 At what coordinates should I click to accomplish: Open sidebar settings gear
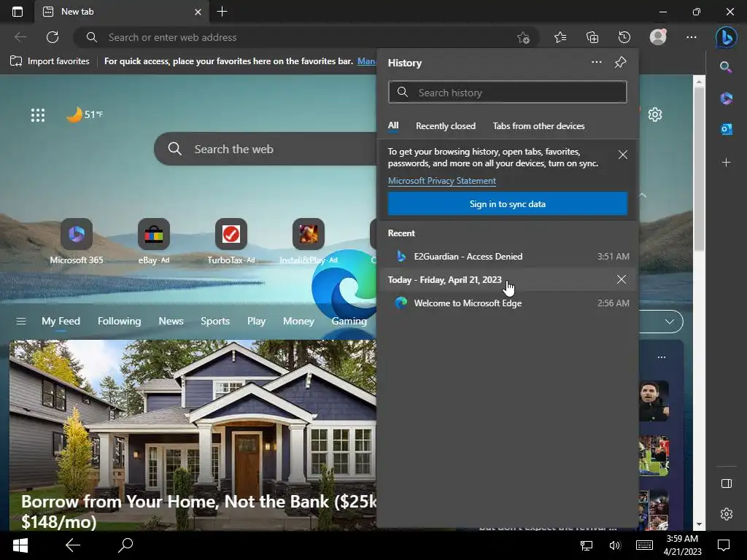[726, 514]
